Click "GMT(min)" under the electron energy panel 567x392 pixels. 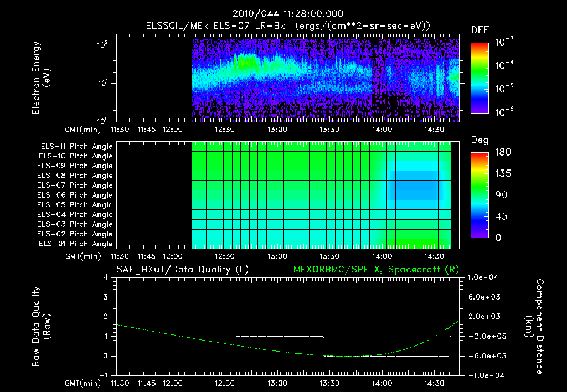pos(83,130)
